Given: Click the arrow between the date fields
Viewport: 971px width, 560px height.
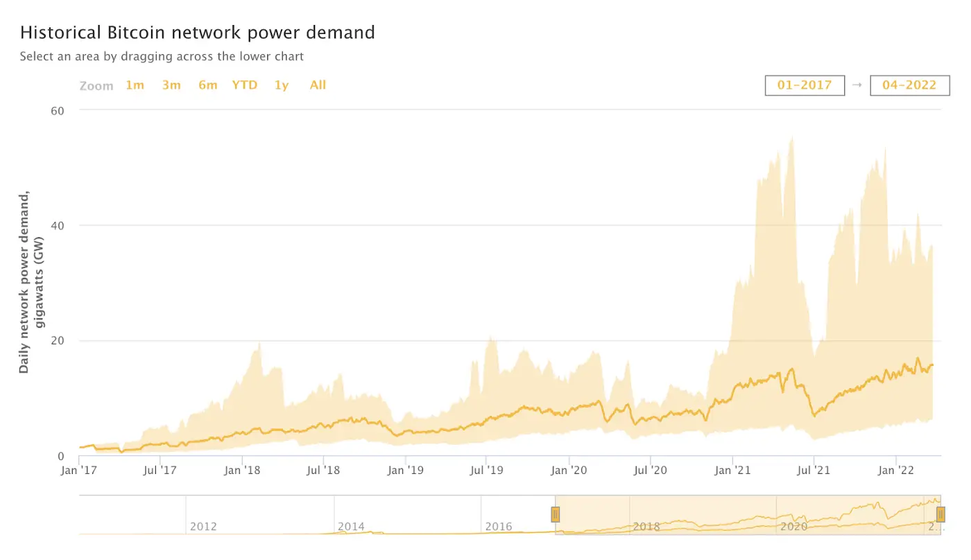Looking at the screenshot, I should (x=857, y=85).
